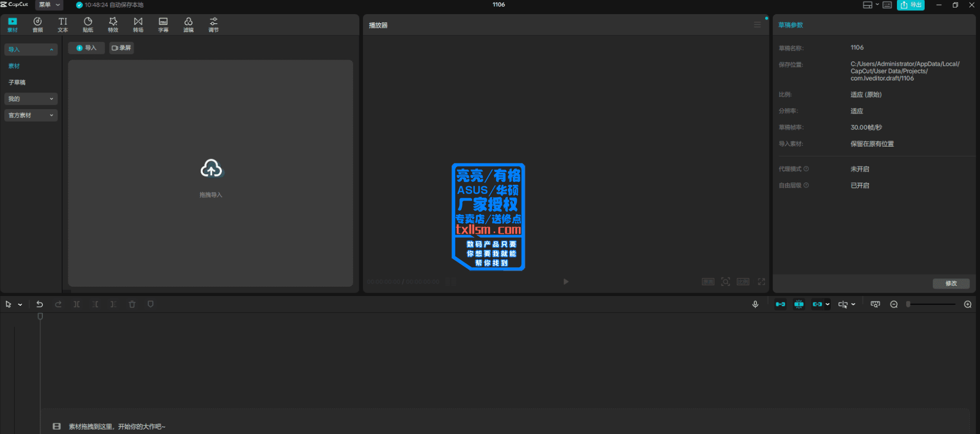
Task: Expand the layout dropdown arrow
Action: point(877,5)
